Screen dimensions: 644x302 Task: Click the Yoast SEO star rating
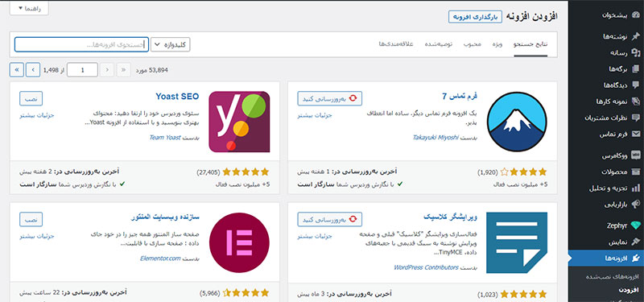(246, 172)
